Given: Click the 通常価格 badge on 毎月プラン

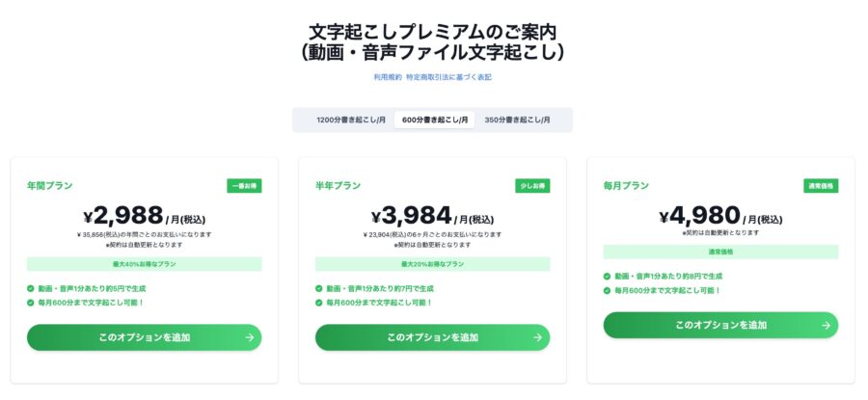Looking at the screenshot, I should click(821, 186).
